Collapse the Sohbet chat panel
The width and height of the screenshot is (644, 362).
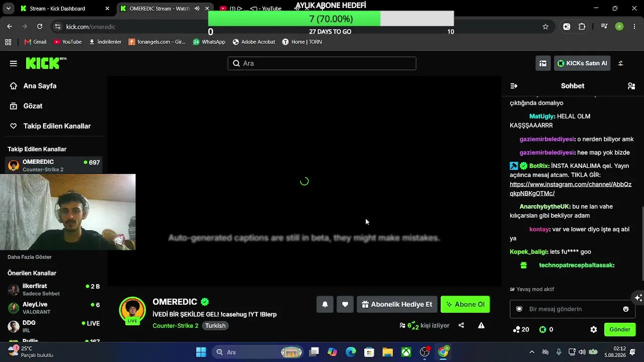click(514, 86)
